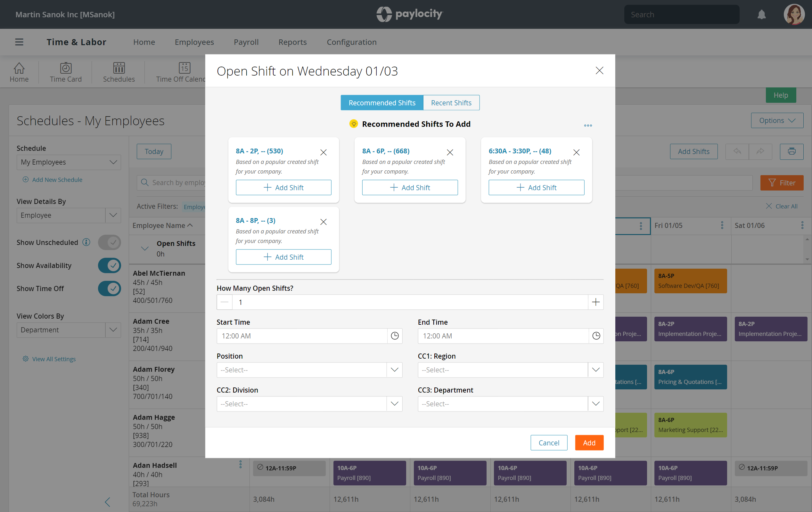Click the Cancel button
Viewport: 812px width, 512px height.
(x=549, y=443)
